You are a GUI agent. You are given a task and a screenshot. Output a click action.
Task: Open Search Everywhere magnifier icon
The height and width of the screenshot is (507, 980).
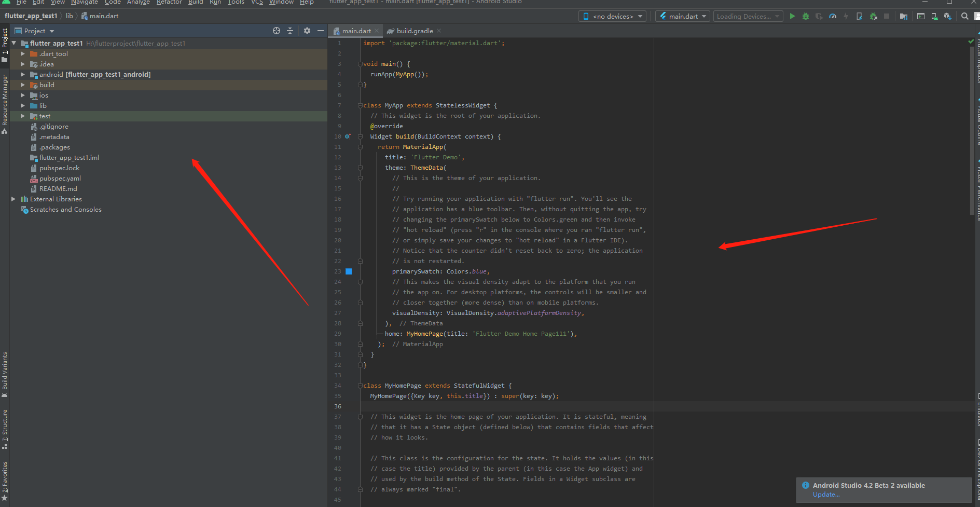965,16
